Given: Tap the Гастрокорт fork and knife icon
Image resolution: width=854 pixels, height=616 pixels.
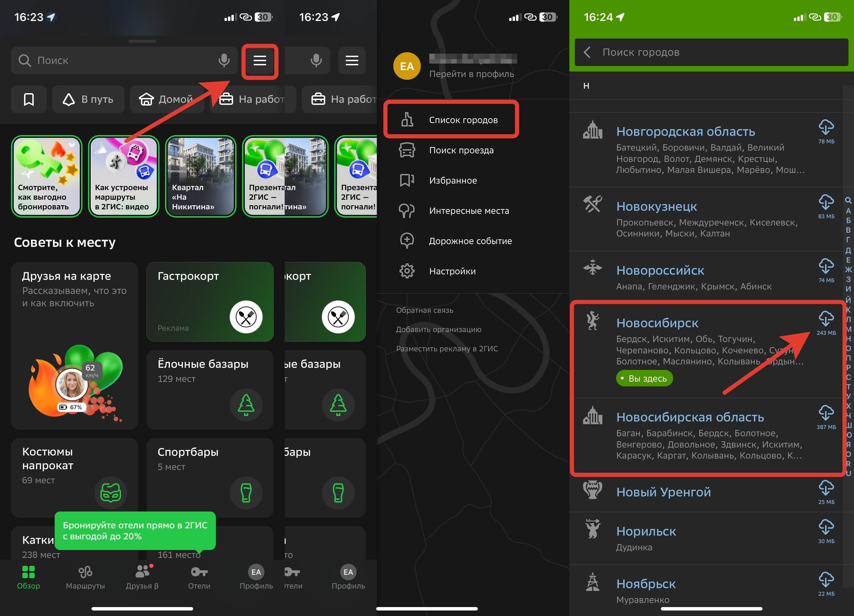Looking at the screenshot, I should (x=246, y=317).
